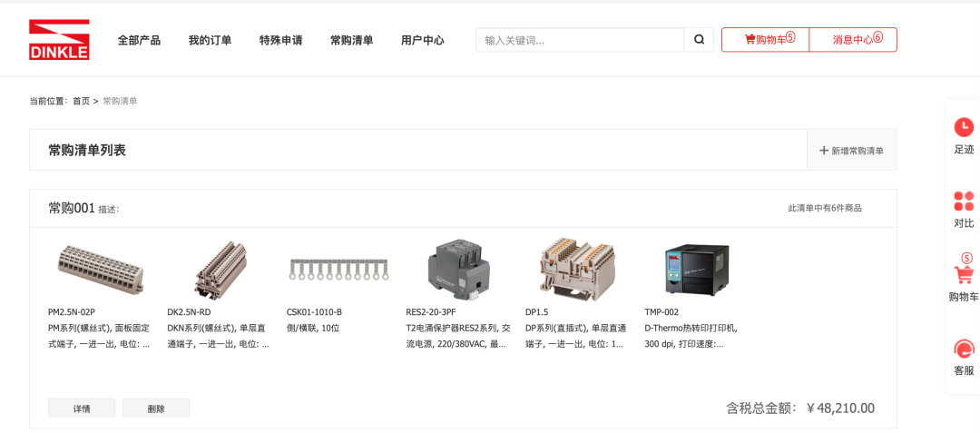The image size is (980, 433).
Task: Click the 消息中心 badge showing 6
Action: tap(878, 37)
